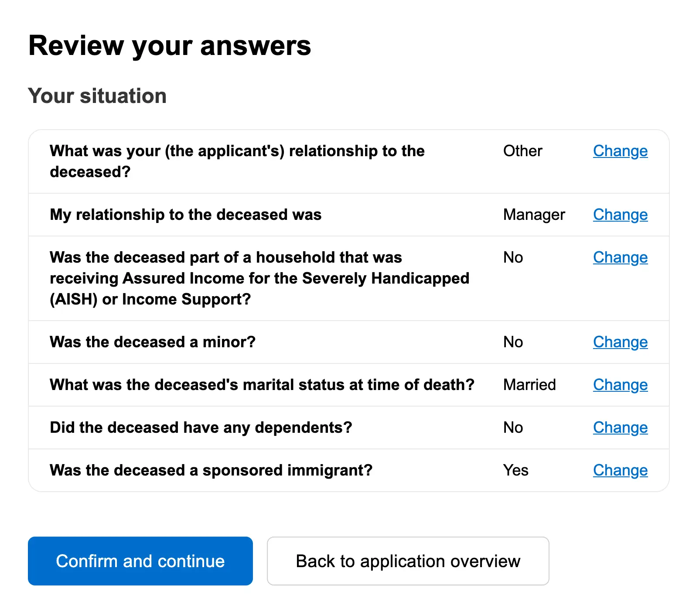Change the sponsored immigrant answer
Image resolution: width=696 pixels, height=616 pixels.
tap(620, 470)
